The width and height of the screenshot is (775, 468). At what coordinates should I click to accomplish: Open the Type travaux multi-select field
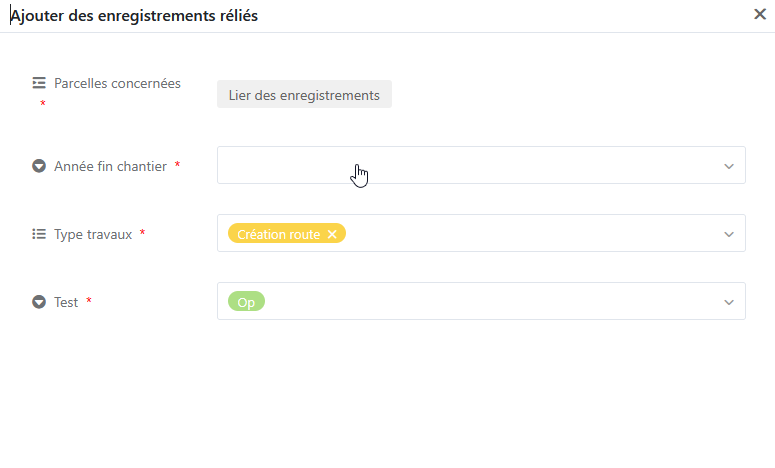pos(530,233)
